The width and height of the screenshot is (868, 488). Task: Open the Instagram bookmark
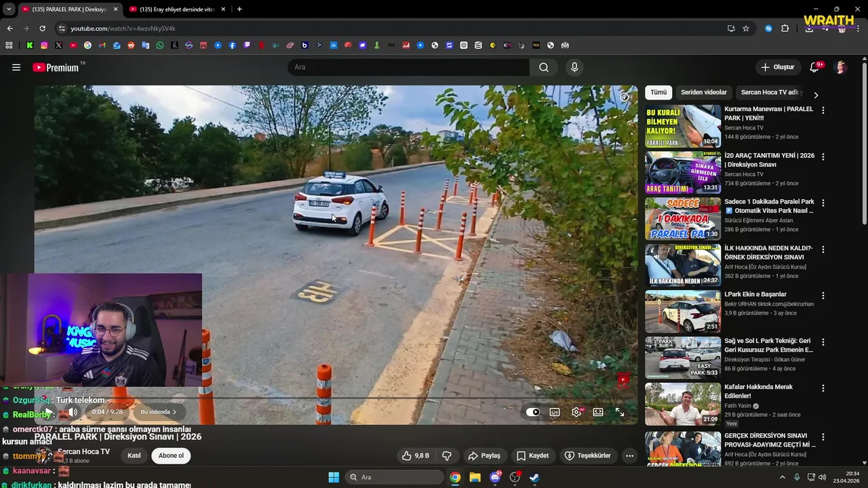coord(44,45)
